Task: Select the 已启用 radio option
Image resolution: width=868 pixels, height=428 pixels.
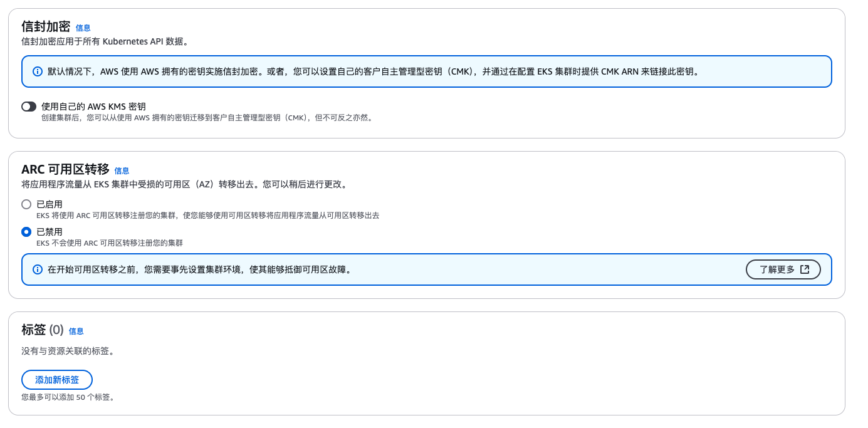Action: coord(26,204)
